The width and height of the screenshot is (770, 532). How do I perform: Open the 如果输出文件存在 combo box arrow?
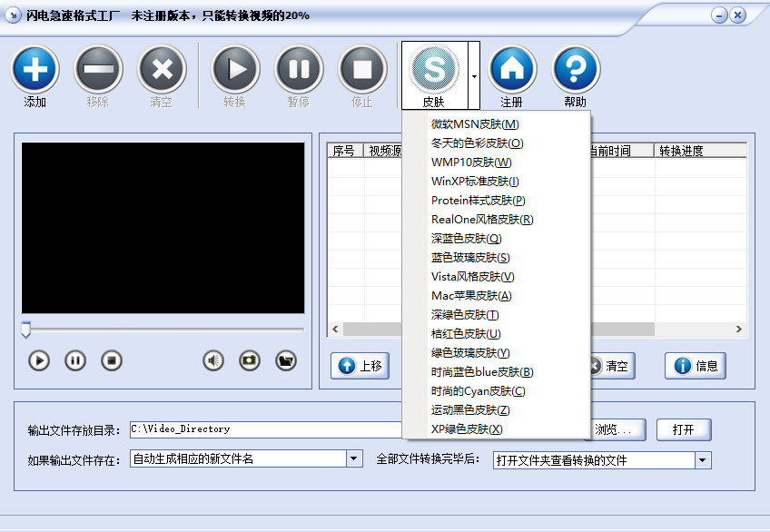coord(353,458)
